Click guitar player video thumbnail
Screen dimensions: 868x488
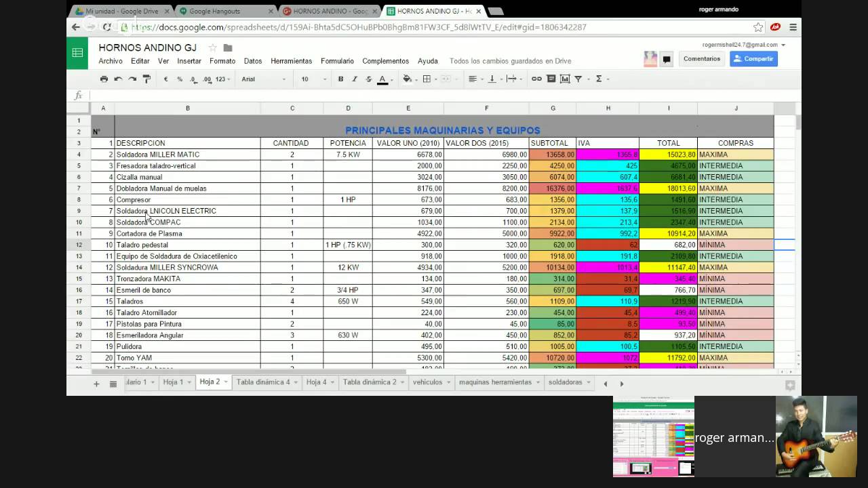(x=816, y=436)
